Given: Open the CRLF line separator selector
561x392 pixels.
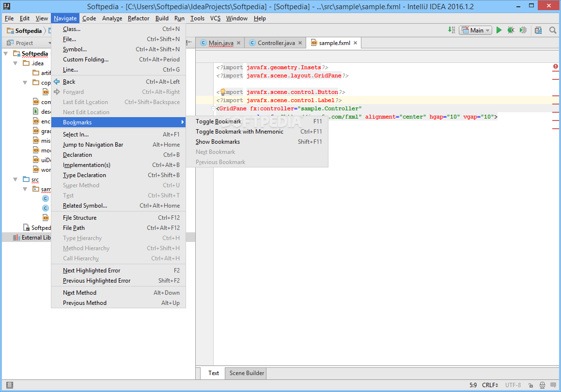Looking at the screenshot, I should tap(490, 385).
